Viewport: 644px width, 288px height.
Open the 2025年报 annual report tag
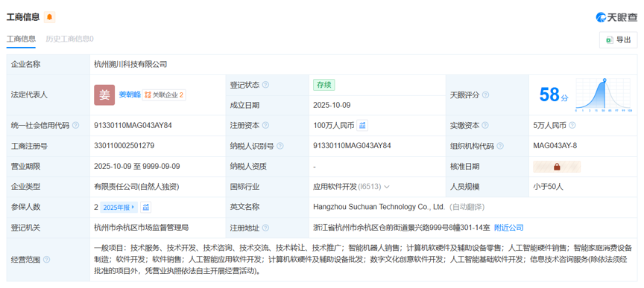(x=119, y=207)
